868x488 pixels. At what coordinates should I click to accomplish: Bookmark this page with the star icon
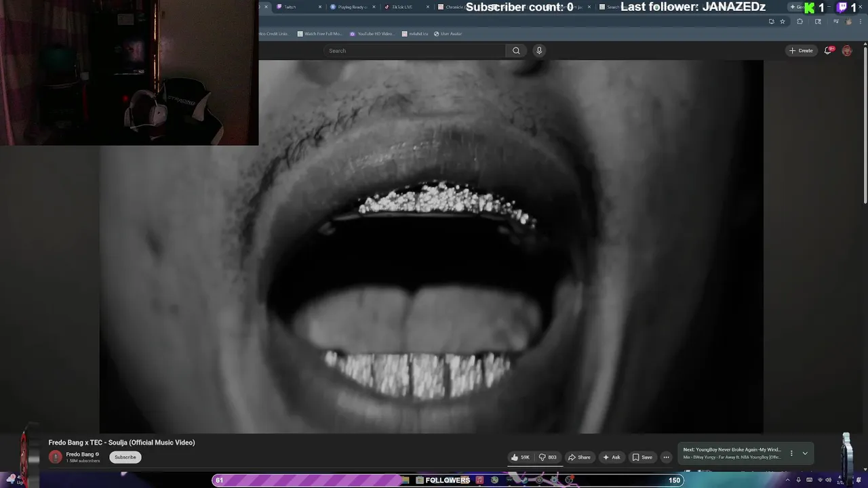783,22
